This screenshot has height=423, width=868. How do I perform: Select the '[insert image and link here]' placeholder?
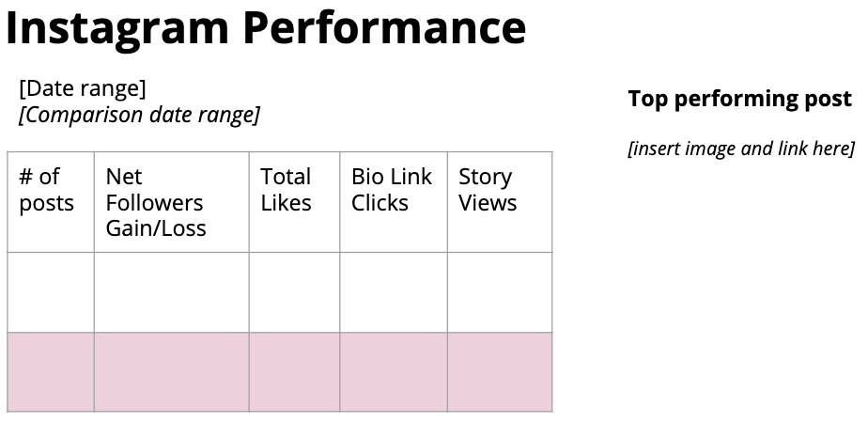click(x=741, y=149)
